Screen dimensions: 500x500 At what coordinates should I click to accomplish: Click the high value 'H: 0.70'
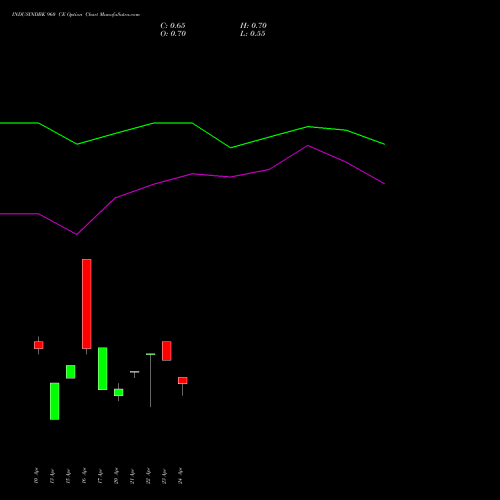(253, 26)
